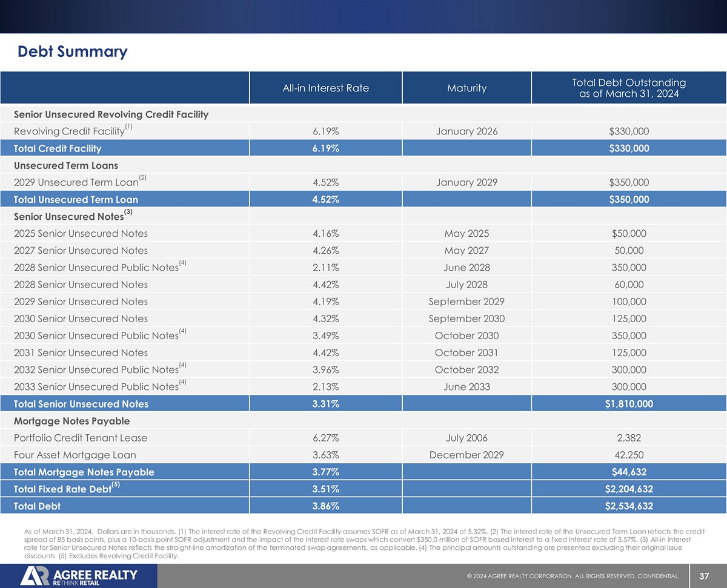Click the December 2029 maturity cell
Screen dimensions: 727x588
pyautogui.click(x=466, y=455)
